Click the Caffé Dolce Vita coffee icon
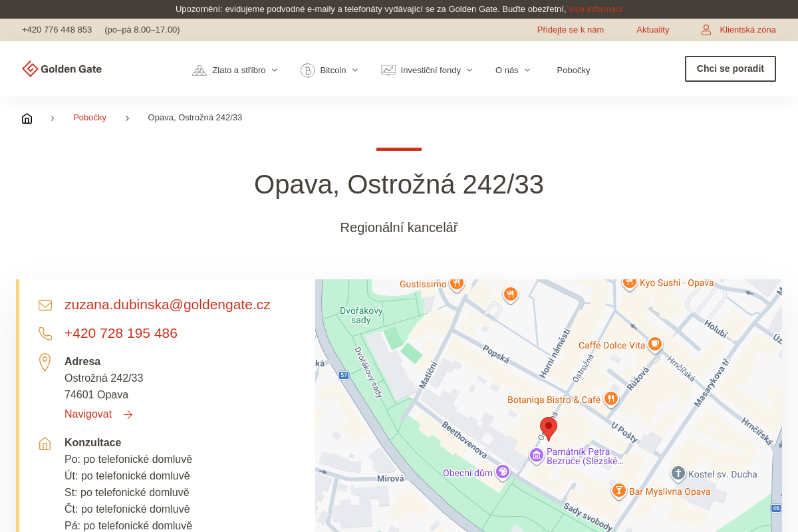This screenshot has height=532, width=798. [655, 344]
